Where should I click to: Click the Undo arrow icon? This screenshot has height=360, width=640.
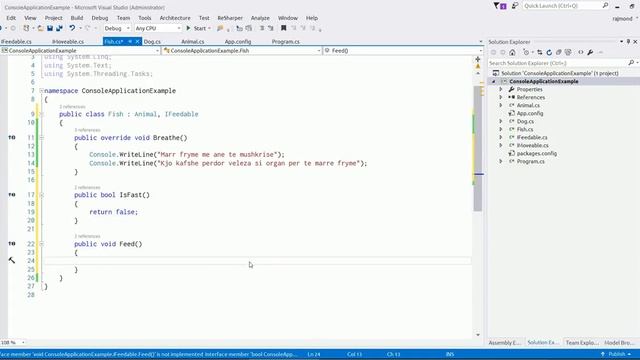[72, 28]
